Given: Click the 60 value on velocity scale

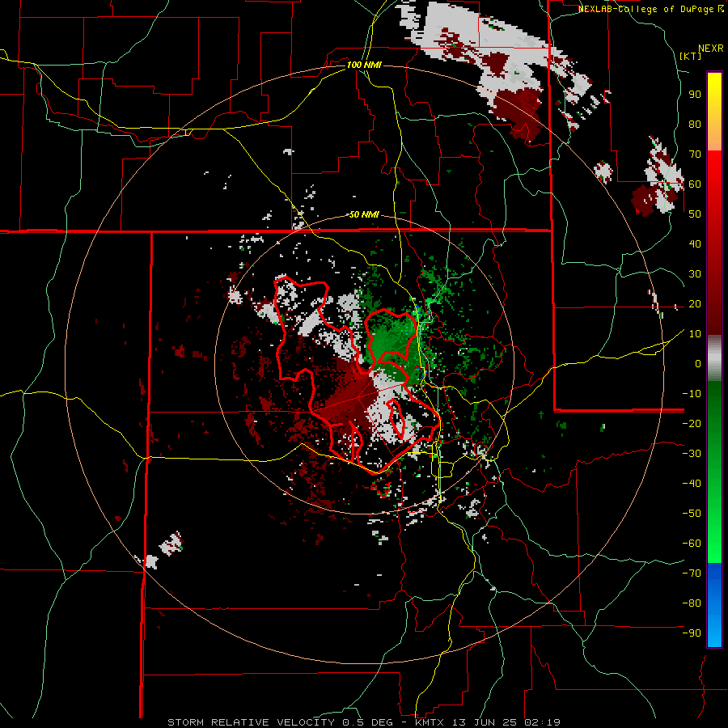Looking at the screenshot, I should click(695, 184).
